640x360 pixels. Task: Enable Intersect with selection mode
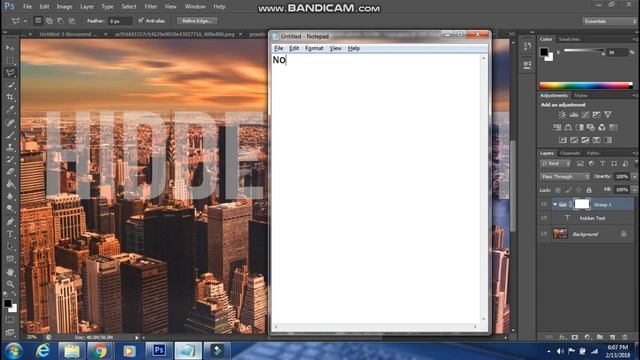[x=71, y=20]
